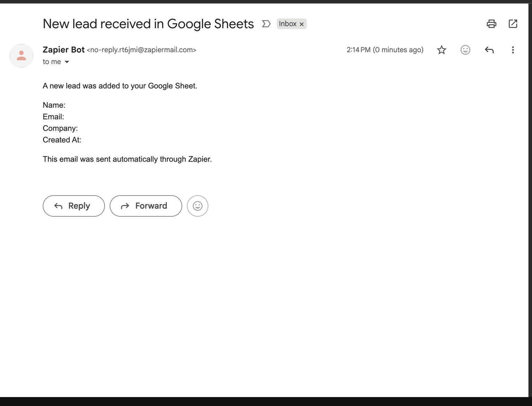The height and width of the screenshot is (406, 532).
Task: Click the "Name:" field label in email
Action: (x=54, y=105)
